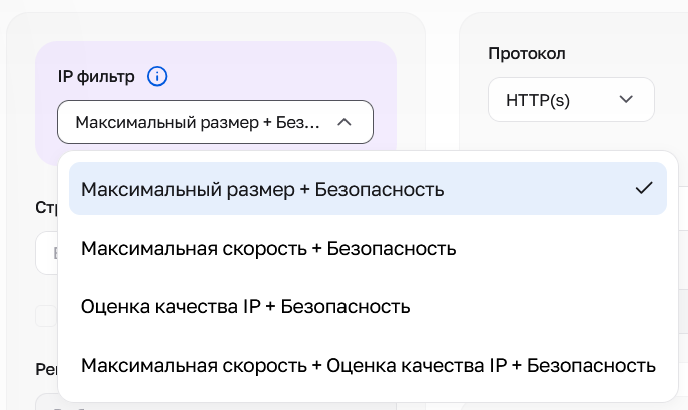Click the Протокол label text
The image size is (688, 410).
[x=527, y=54]
